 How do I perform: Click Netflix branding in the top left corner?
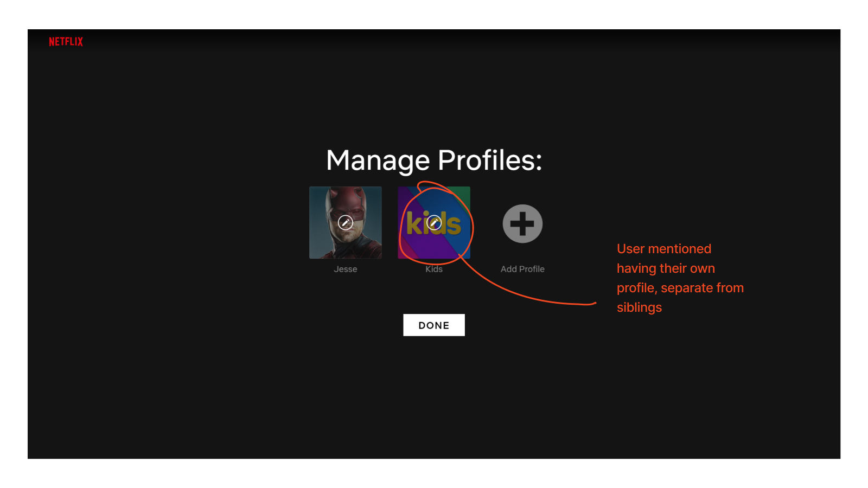pyautogui.click(x=65, y=42)
